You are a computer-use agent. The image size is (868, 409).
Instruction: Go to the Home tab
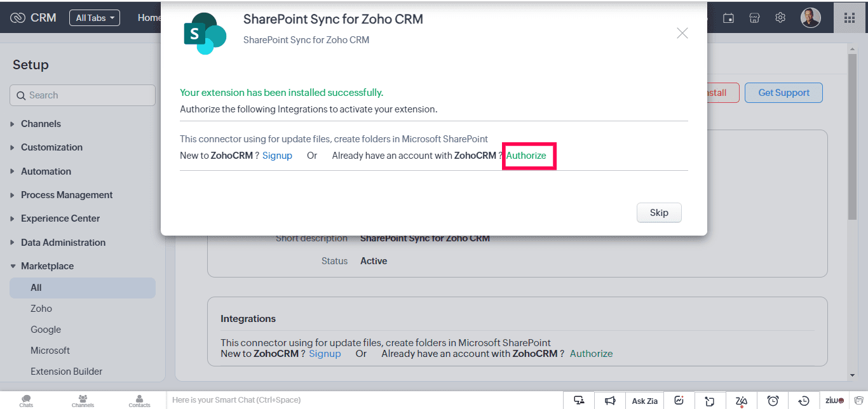pos(149,18)
